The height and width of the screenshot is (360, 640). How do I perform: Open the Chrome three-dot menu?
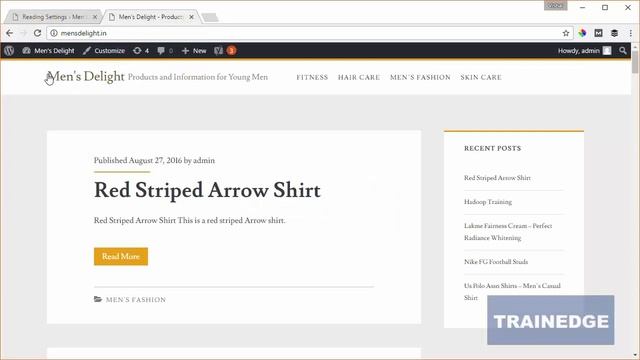631,33
